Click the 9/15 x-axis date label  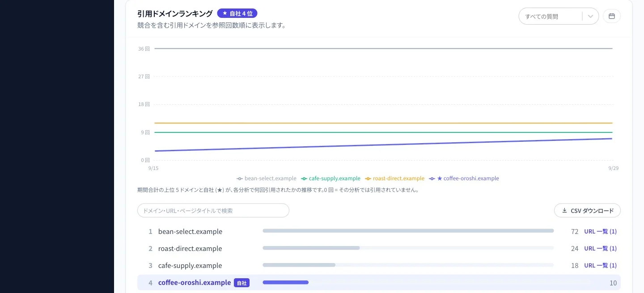pyautogui.click(x=153, y=168)
